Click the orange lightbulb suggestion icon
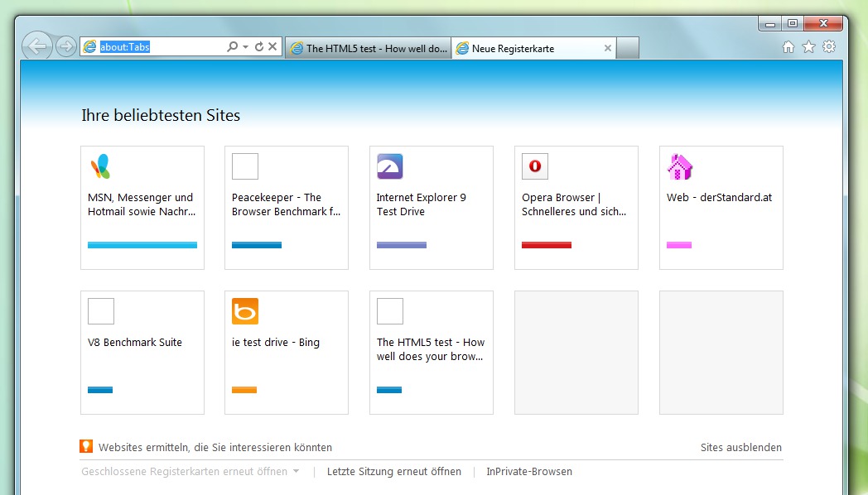Screen dimensions: 868x495 pos(86,446)
